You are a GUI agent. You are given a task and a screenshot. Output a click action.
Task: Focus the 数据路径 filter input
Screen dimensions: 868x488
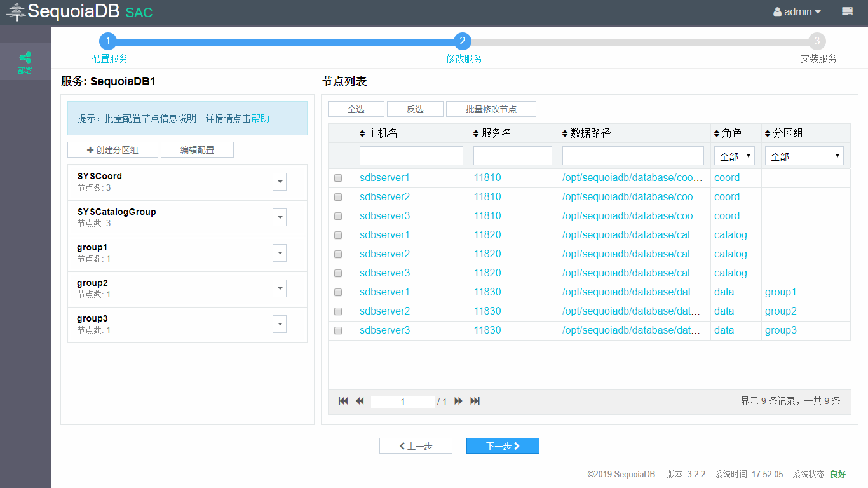click(633, 156)
